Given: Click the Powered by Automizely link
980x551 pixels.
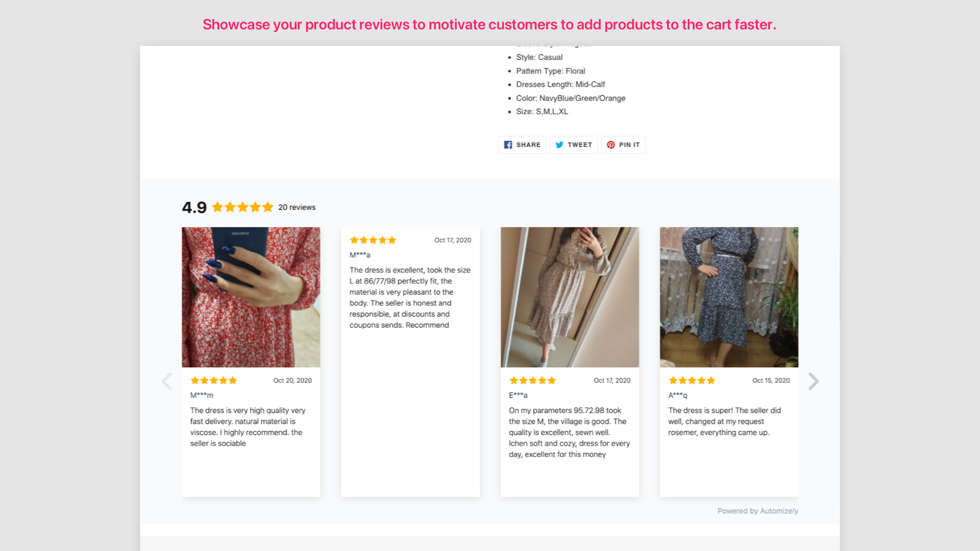Looking at the screenshot, I should 758,510.
